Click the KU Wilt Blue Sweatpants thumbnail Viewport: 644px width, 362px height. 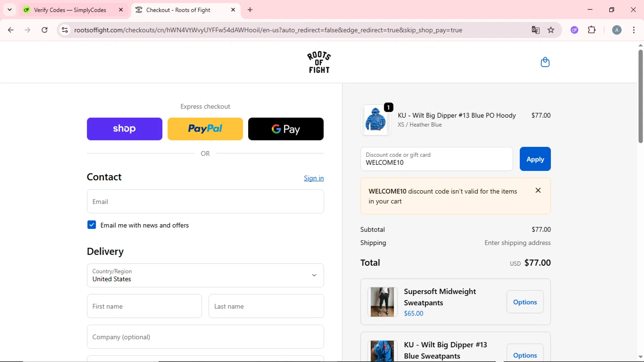(382, 351)
